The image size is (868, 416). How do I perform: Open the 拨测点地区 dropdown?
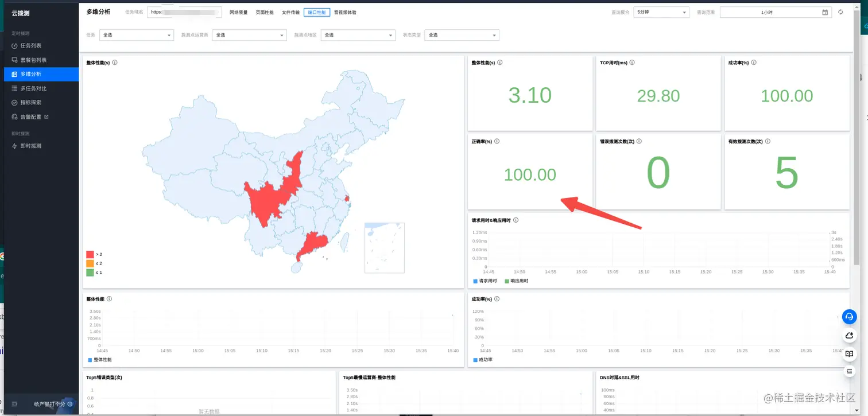pos(358,35)
